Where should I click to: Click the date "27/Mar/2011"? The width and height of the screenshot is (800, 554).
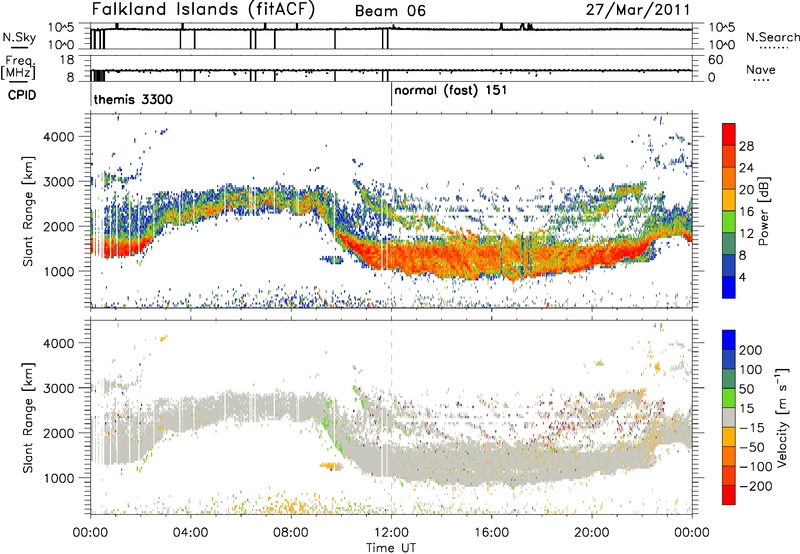tap(638, 9)
